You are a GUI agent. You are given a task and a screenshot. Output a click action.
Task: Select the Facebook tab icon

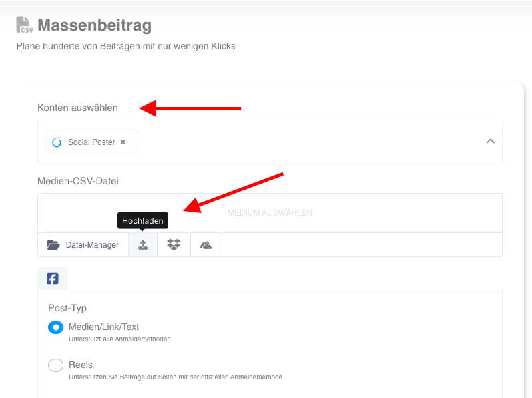(53, 279)
